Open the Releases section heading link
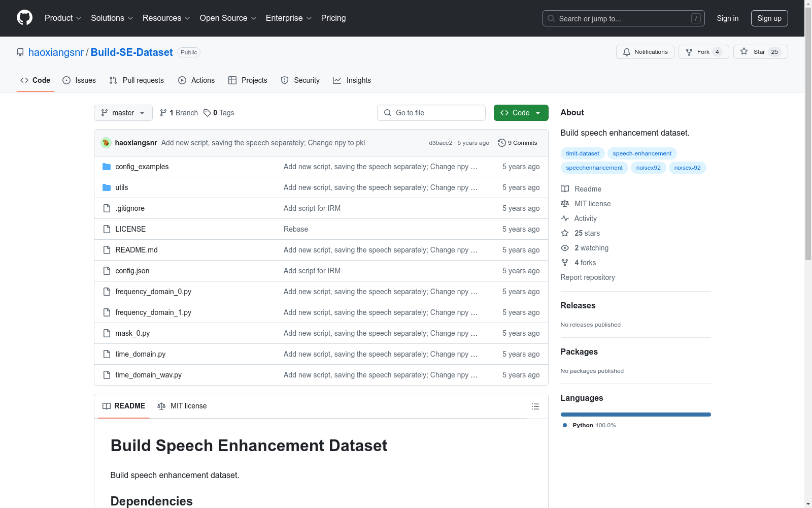 coord(578,305)
